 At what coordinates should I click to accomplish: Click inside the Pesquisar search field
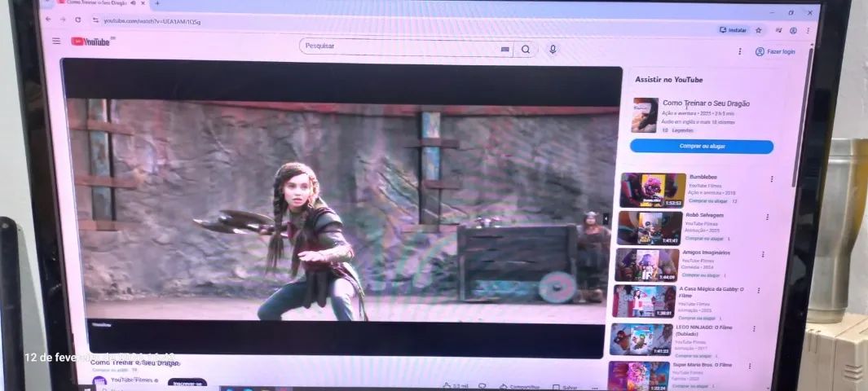click(x=399, y=47)
